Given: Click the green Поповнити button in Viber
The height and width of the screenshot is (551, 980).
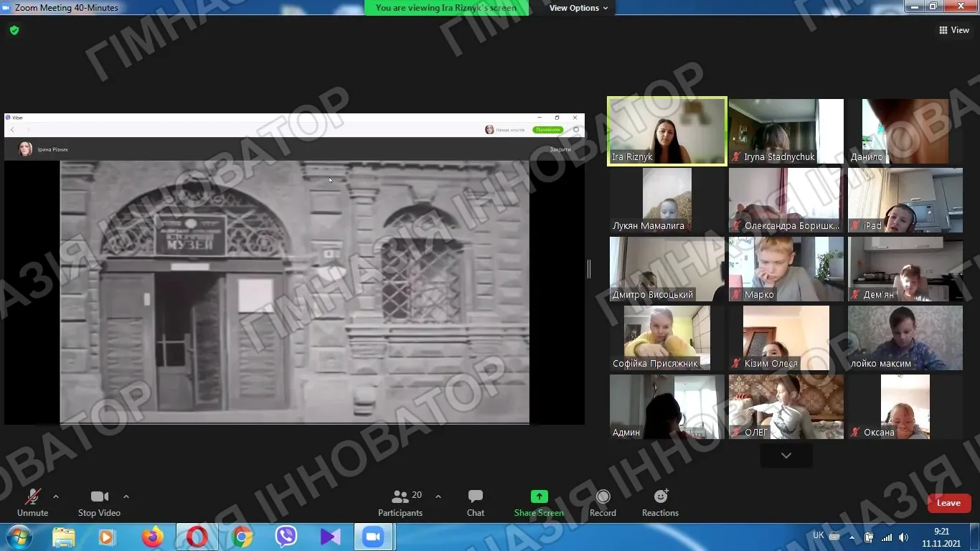Looking at the screenshot, I should (547, 130).
